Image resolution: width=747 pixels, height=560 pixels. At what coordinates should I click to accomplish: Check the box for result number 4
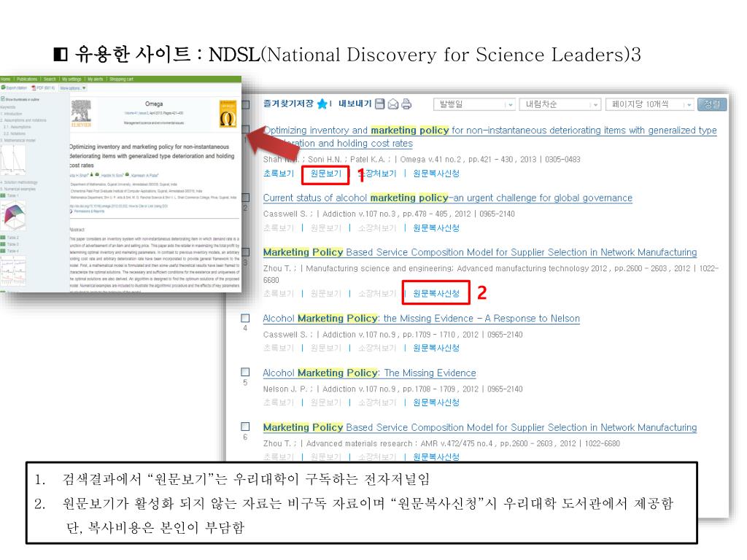[x=245, y=318]
